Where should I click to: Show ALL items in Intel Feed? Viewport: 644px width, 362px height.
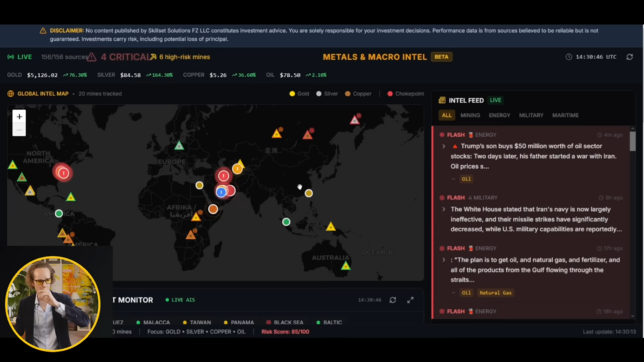point(447,116)
